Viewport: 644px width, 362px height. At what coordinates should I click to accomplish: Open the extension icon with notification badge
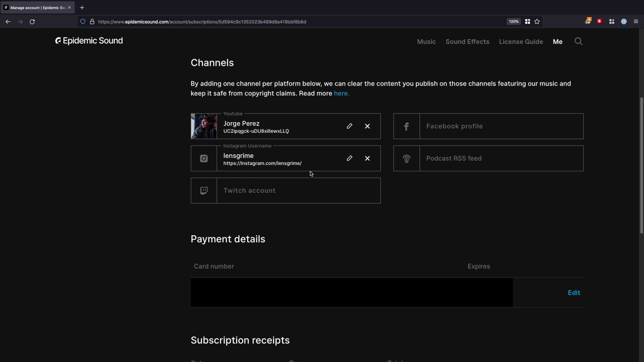tap(588, 21)
